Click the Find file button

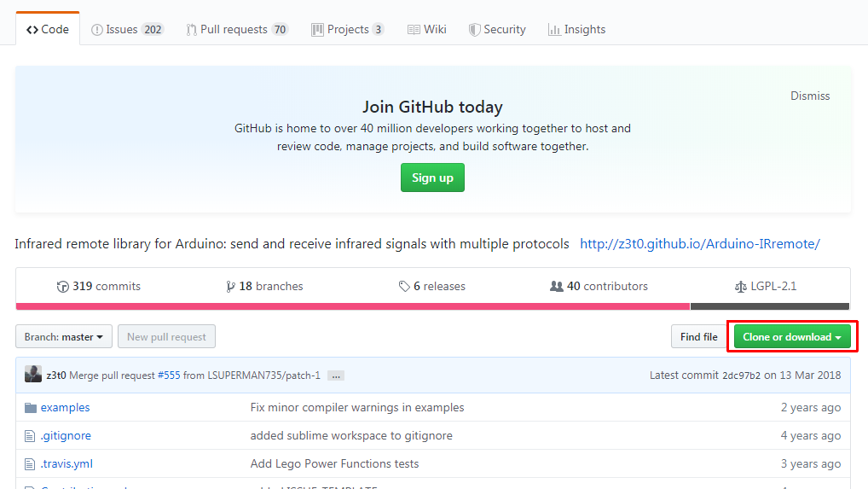tap(698, 337)
